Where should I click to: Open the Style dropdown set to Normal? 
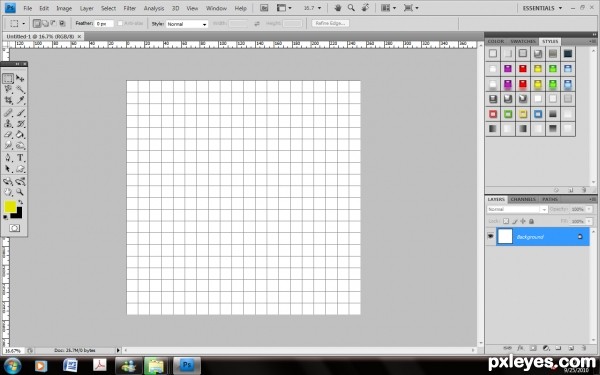point(187,24)
